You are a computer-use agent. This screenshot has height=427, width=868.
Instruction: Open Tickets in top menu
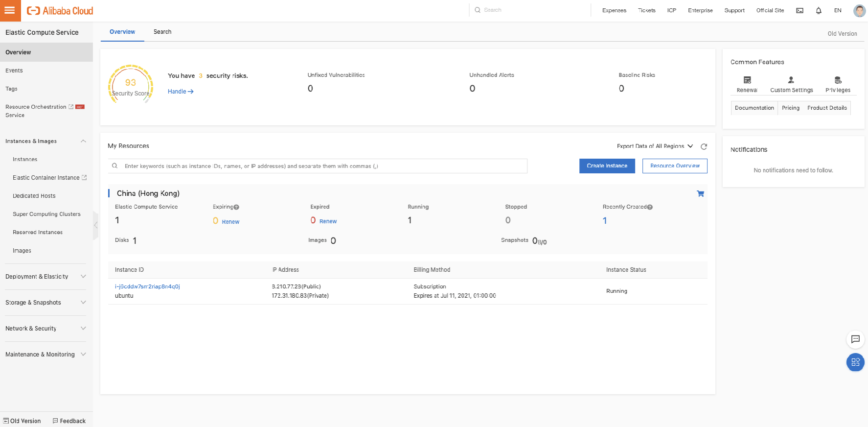pyautogui.click(x=646, y=10)
